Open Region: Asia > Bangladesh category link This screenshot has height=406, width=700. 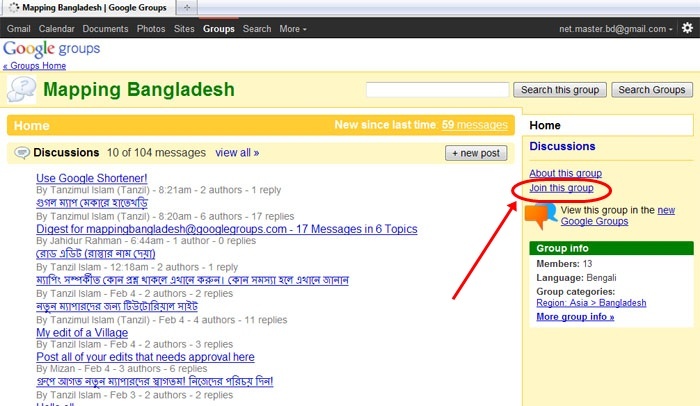coord(591,303)
